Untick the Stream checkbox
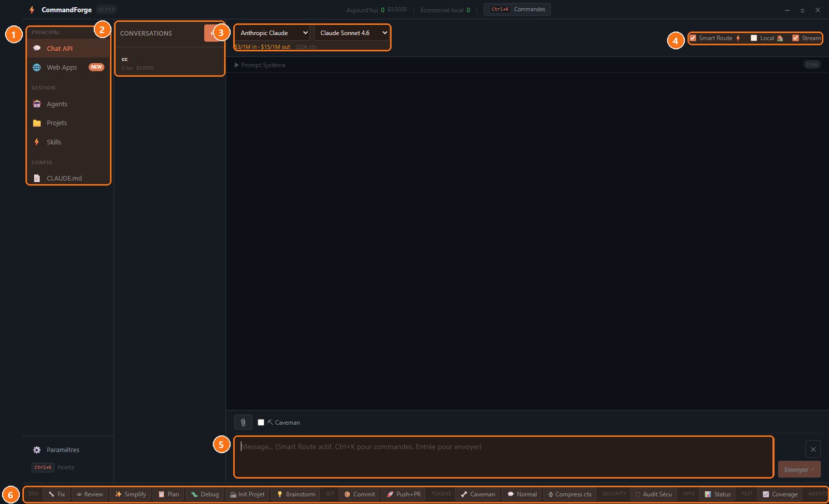The height and width of the screenshot is (504, 829). click(796, 38)
